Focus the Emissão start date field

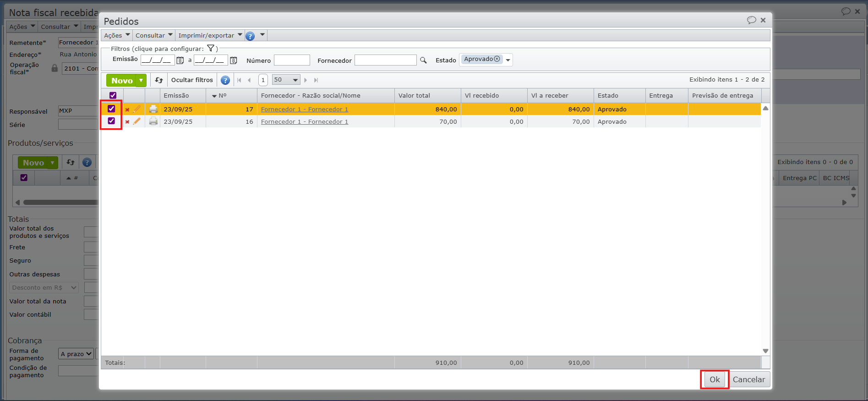[x=158, y=60]
